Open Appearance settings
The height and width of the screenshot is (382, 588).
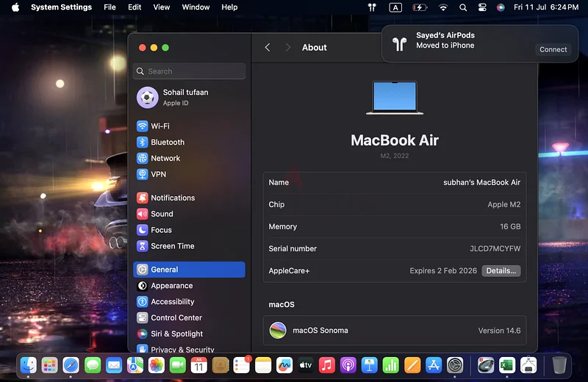189,286
